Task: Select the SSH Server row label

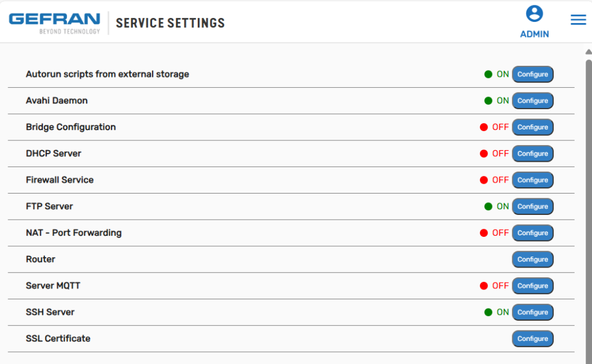Action: point(50,312)
